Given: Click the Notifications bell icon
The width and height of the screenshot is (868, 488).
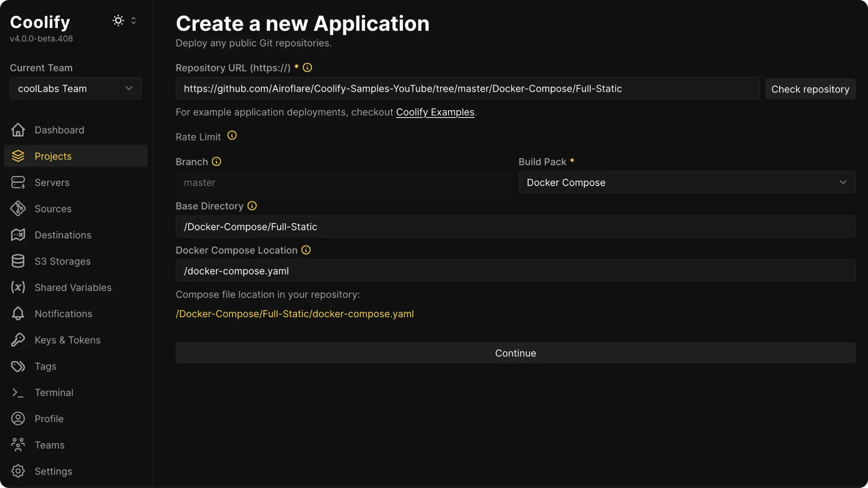Looking at the screenshot, I should [18, 314].
